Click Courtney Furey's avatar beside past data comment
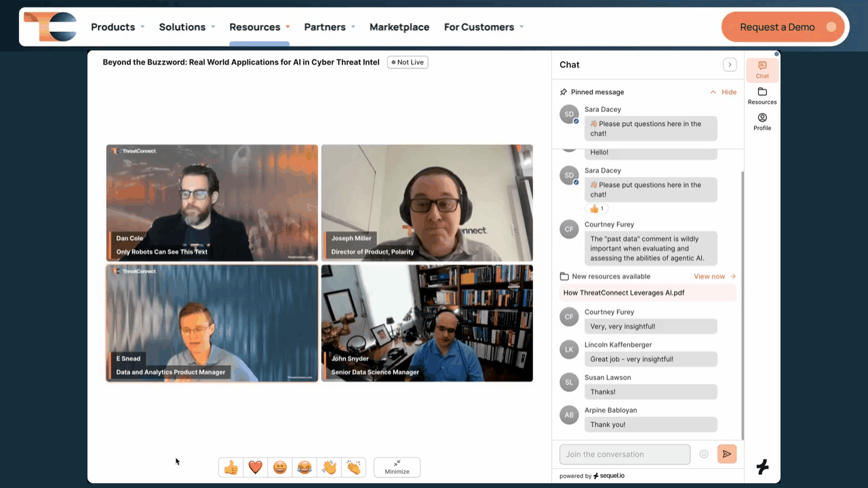 (569, 229)
